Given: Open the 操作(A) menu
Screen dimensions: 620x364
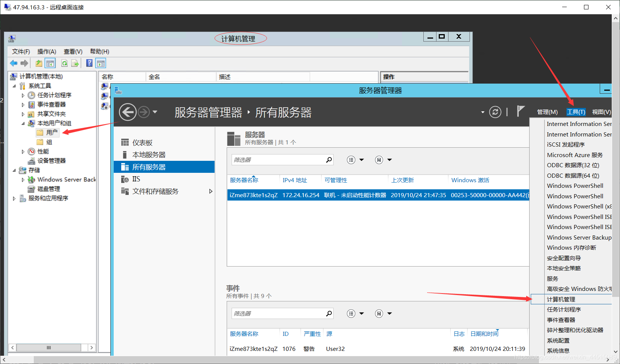Looking at the screenshot, I should pyautogui.click(x=47, y=51).
